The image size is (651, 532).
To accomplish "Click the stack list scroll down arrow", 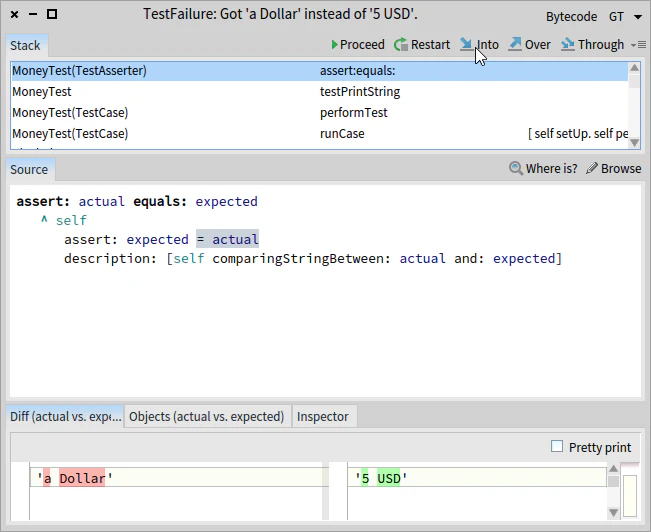I will (634, 142).
